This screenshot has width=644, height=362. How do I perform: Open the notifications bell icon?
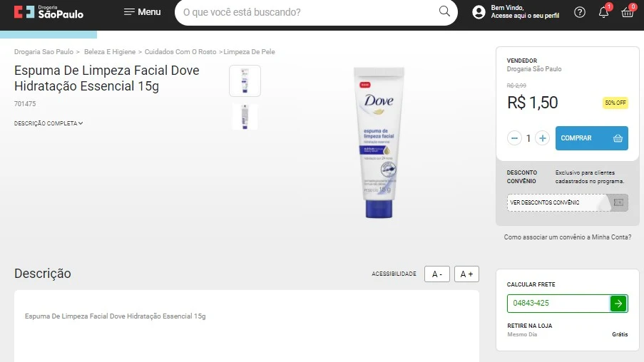click(x=604, y=12)
